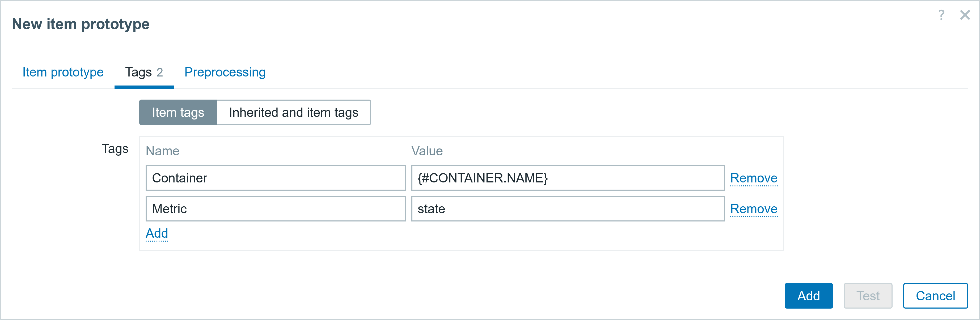Viewport: 980px width, 320px height.
Task: Edit the state tag value field
Action: pos(568,209)
